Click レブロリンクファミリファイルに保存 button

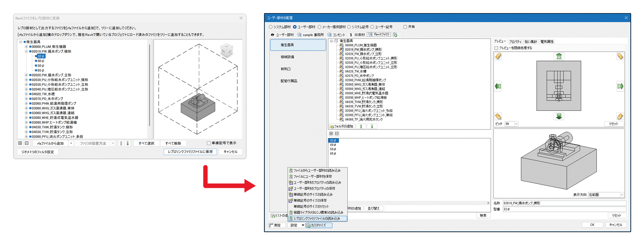click(x=190, y=152)
